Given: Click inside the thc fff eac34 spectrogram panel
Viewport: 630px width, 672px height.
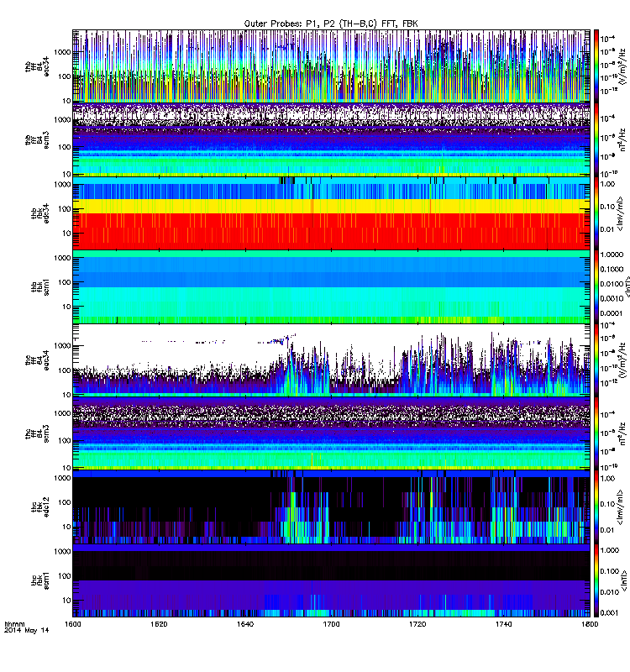Looking at the screenshot, I should click(331, 360).
